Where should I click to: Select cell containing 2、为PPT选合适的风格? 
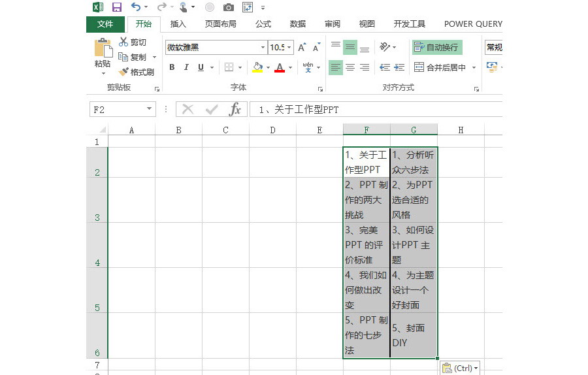[x=414, y=200]
